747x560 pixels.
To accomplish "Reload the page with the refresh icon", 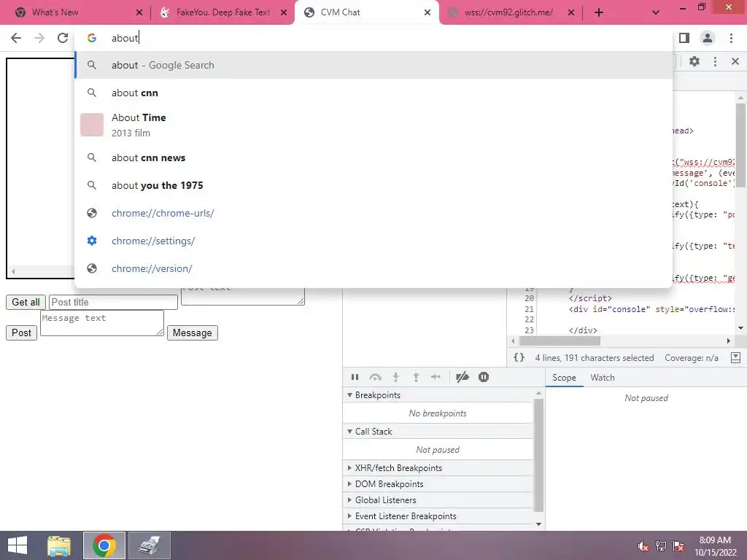I will click(63, 38).
